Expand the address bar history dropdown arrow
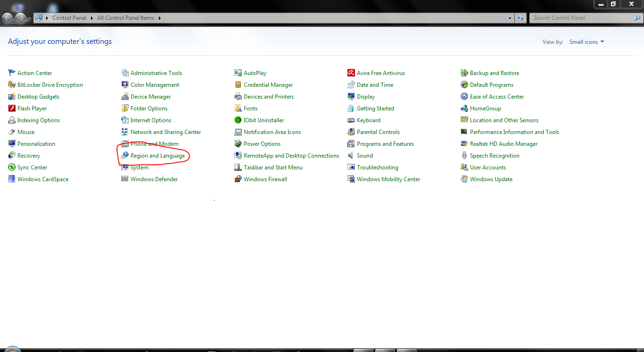The height and width of the screenshot is (352, 644). [x=510, y=18]
